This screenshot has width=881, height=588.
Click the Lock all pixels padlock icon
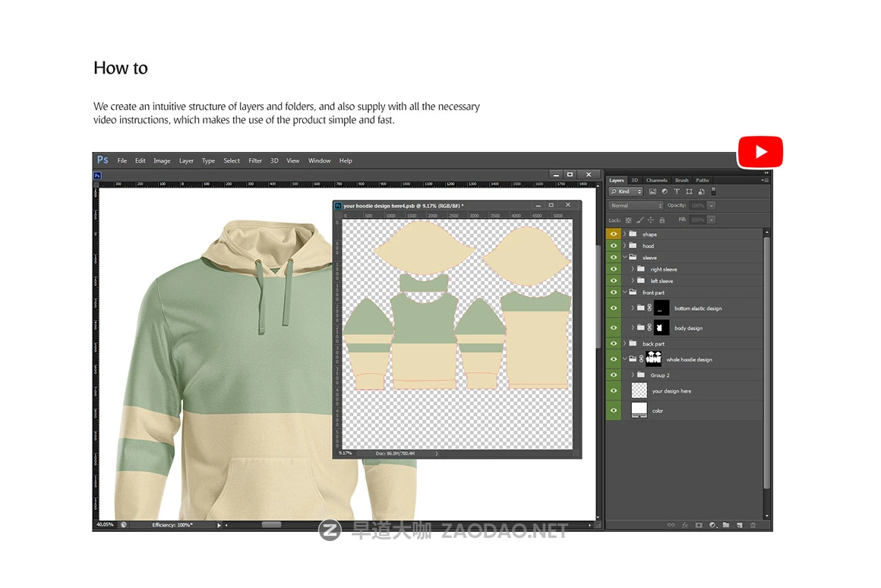(662, 219)
